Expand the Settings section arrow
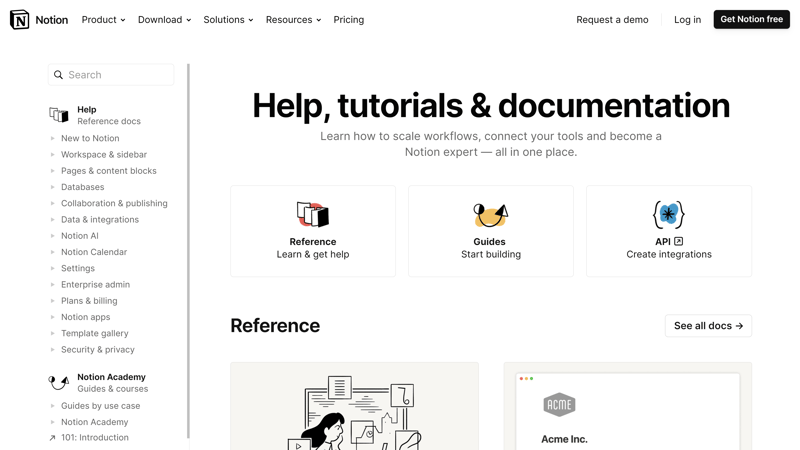This screenshot has height=450, width=800. [x=52, y=268]
